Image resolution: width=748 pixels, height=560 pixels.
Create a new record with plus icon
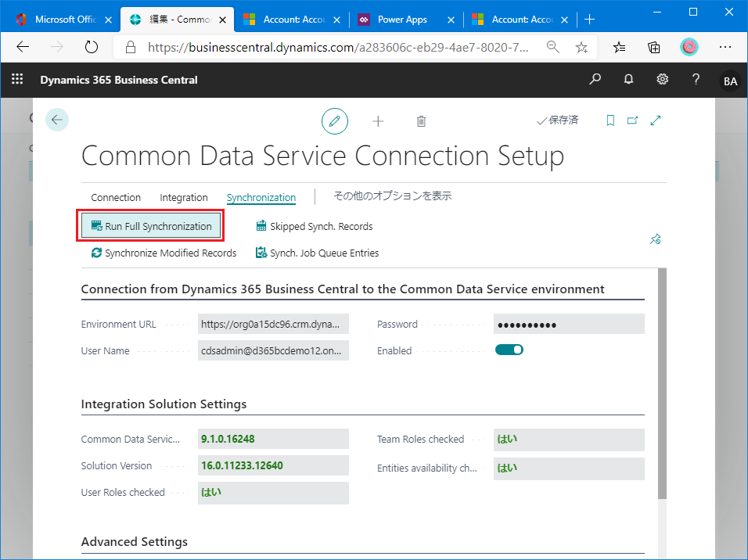378,121
